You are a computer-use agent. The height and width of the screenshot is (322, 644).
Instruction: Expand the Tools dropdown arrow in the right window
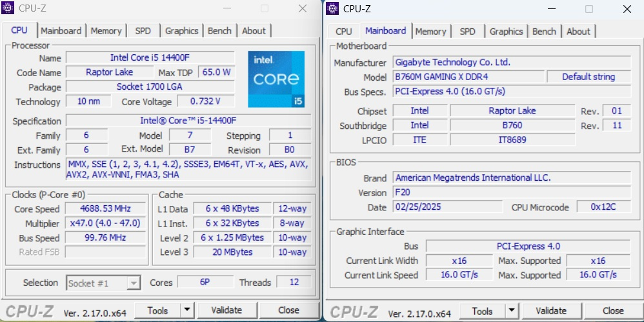click(x=511, y=311)
